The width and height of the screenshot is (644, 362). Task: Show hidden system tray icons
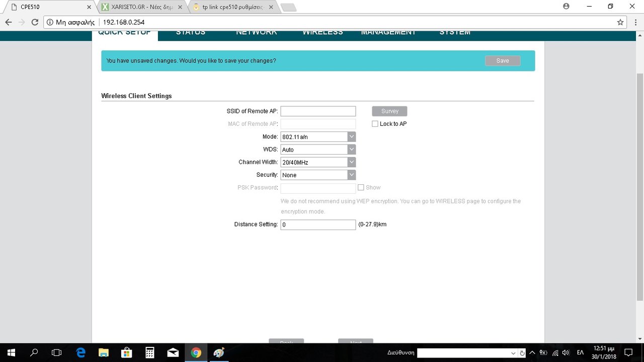coord(532,352)
